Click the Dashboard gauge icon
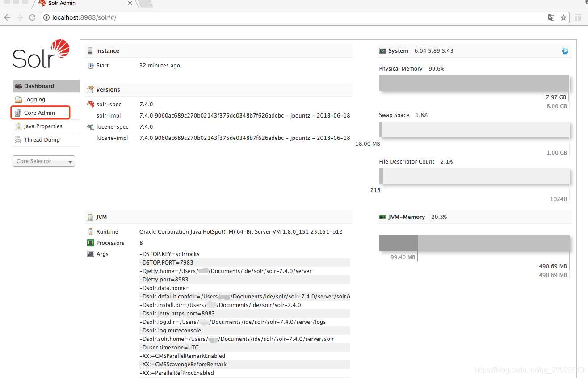The image size is (588, 378). pyautogui.click(x=18, y=86)
